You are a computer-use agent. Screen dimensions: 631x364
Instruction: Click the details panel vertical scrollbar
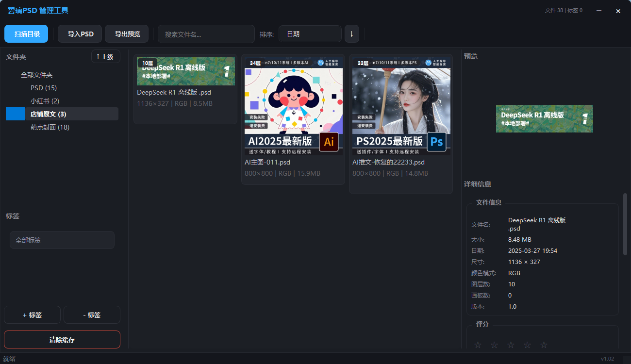[x=625, y=224]
